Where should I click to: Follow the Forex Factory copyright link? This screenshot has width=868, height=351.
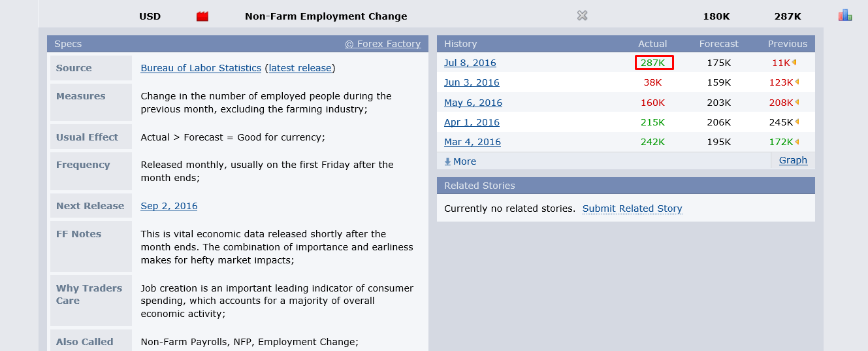pyautogui.click(x=383, y=44)
